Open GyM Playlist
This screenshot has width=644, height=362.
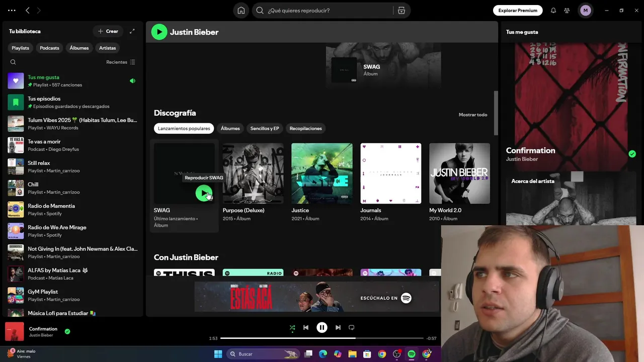point(73,295)
